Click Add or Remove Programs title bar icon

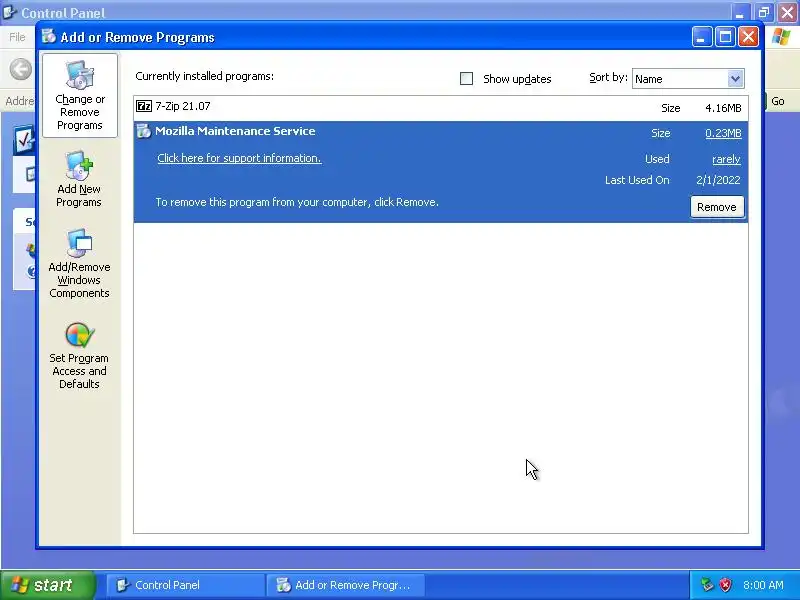pyautogui.click(x=49, y=37)
